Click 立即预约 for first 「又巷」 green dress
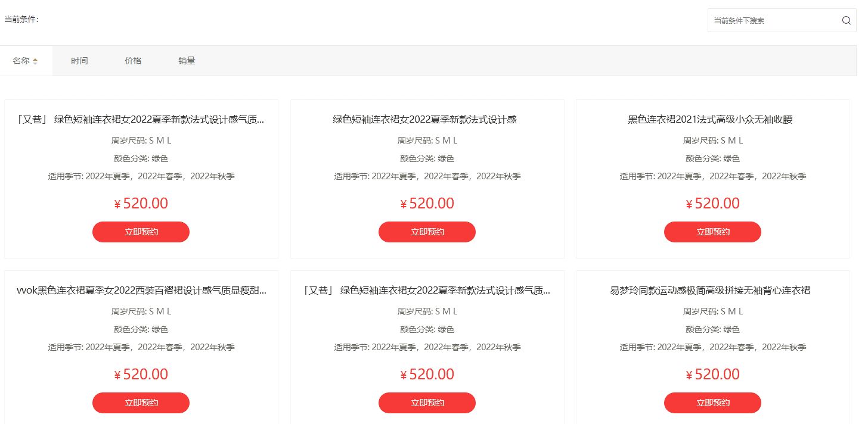 pyautogui.click(x=141, y=232)
